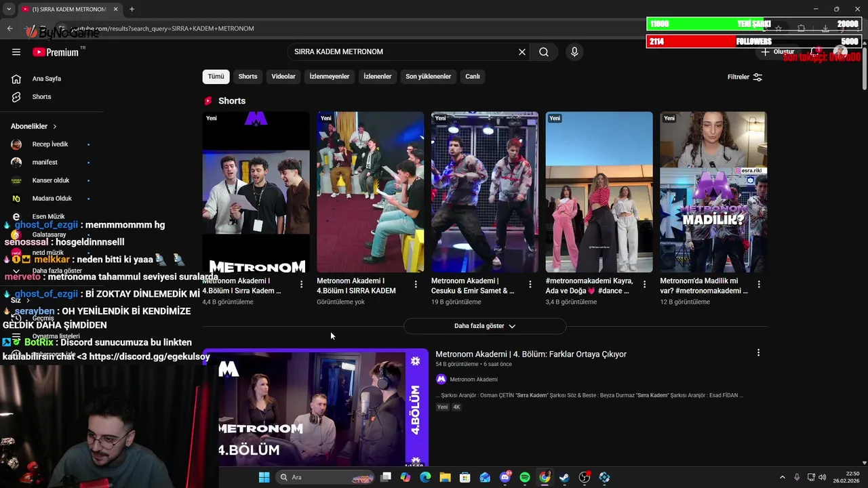
Task: Open Microsoft Edge from the taskbar
Action: [425, 477]
